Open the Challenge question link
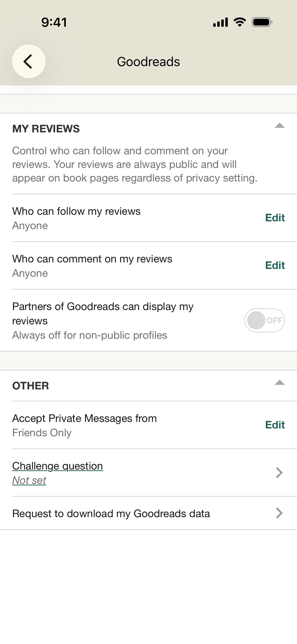This screenshot has height=644, width=297. pyautogui.click(x=58, y=466)
